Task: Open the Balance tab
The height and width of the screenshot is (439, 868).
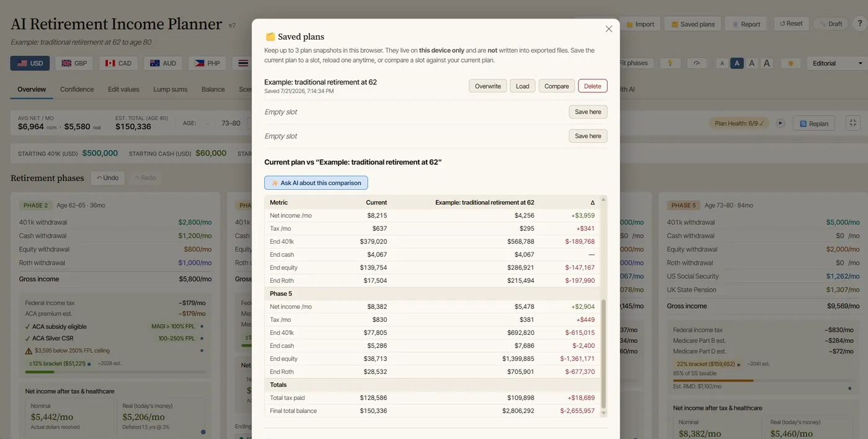Action: (213, 89)
